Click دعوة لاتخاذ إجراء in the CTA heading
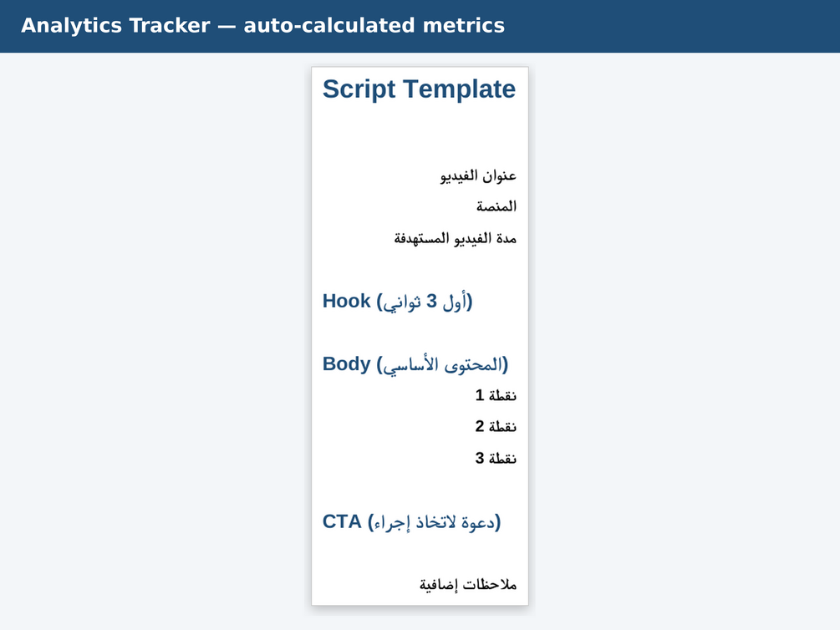Screen dimensions: 840x630 [x=435, y=522]
